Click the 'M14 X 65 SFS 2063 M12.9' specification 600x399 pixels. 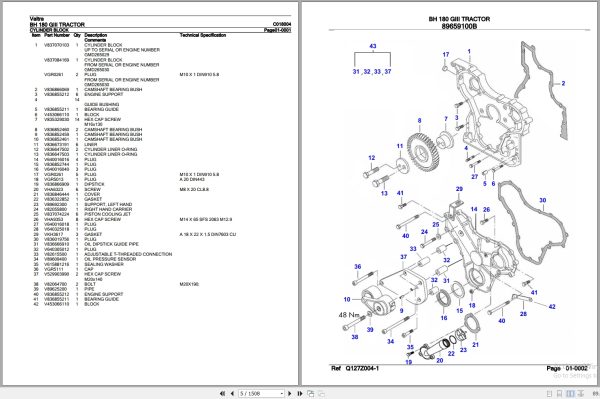pyautogui.click(x=205, y=219)
